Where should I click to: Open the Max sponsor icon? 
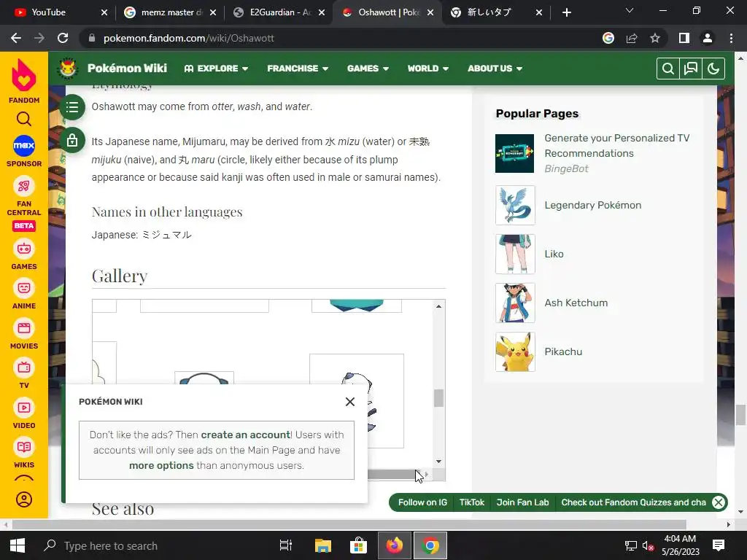click(24, 146)
